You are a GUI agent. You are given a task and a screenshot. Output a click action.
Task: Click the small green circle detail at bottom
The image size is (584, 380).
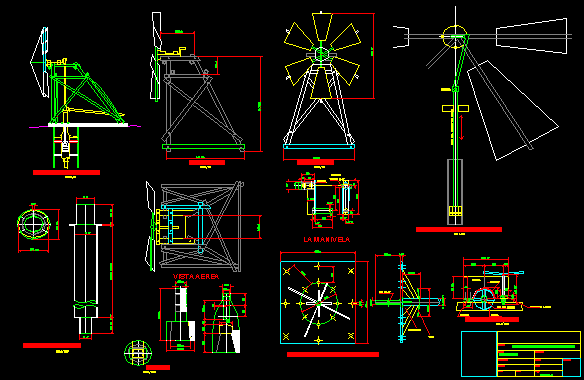point(138,352)
